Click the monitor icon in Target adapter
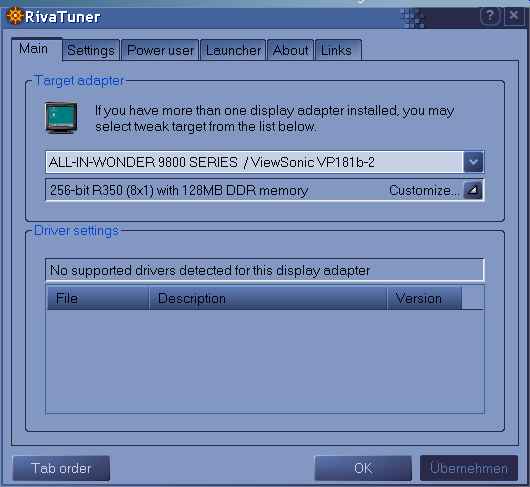530x487 pixels. click(x=61, y=118)
